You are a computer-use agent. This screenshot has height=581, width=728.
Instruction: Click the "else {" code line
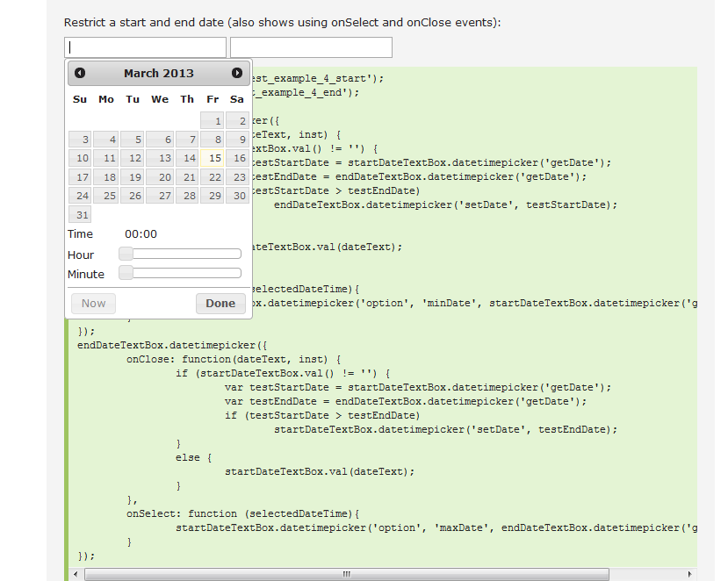pyautogui.click(x=193, y=457)
